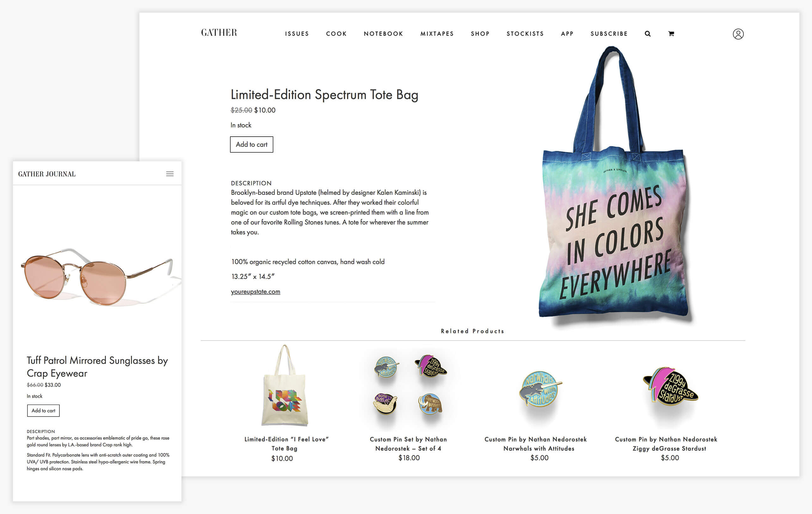This screenshot has width=812, height=514.
Task: Click the SUBSCRIBE navigation link
Action: tap(609, 34)
